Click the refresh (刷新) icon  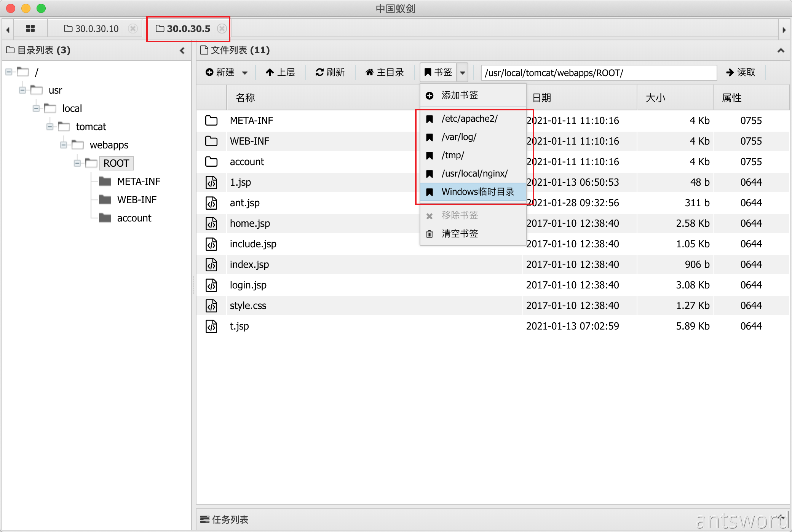[x=319, y=72]
